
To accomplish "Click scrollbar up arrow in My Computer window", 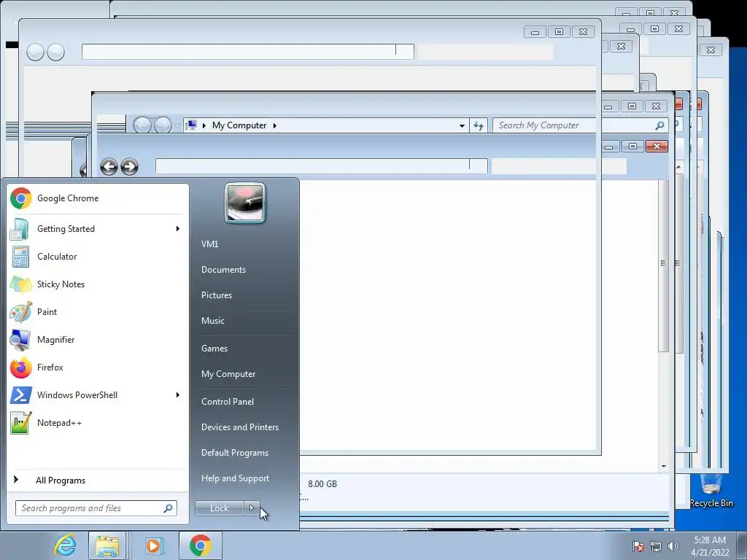I will tap(678, 167).
